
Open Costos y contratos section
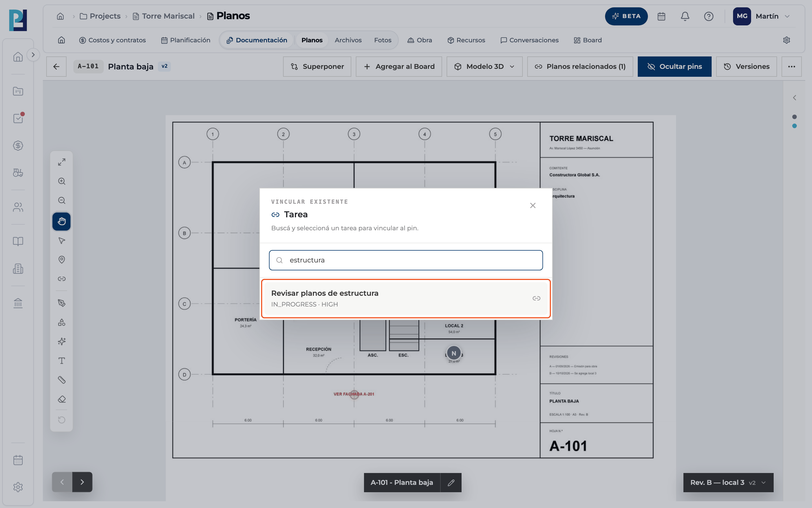112,40
